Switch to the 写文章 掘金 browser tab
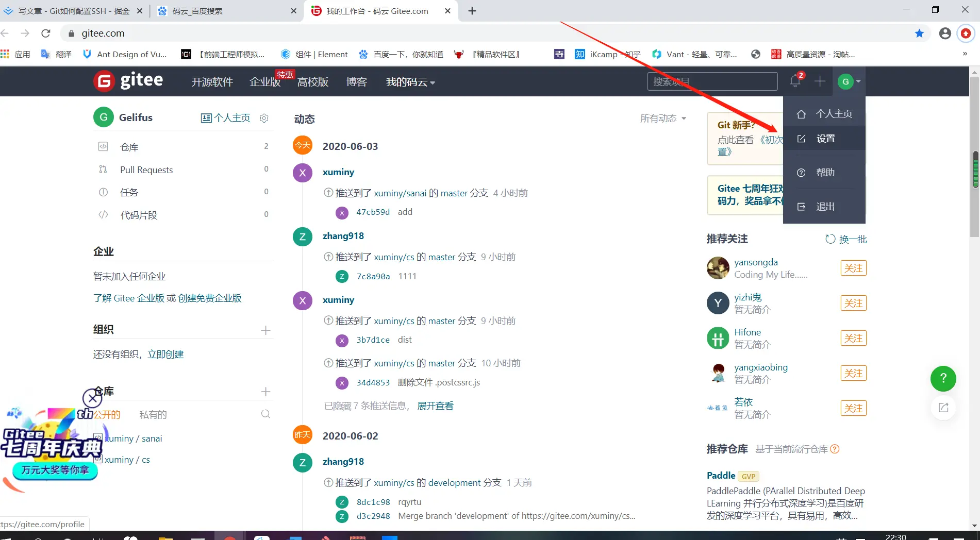The width and height of the screenshot is (980, 540). point(74,11)
